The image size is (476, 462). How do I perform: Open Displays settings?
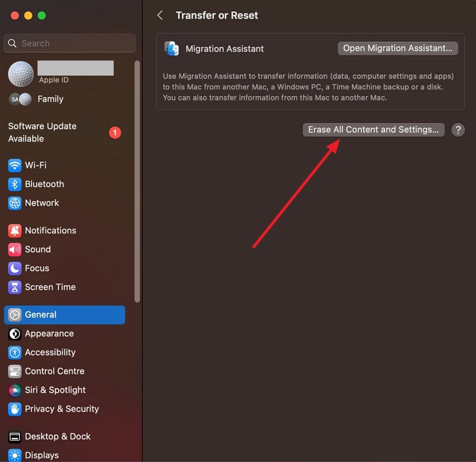coord(64,455)
